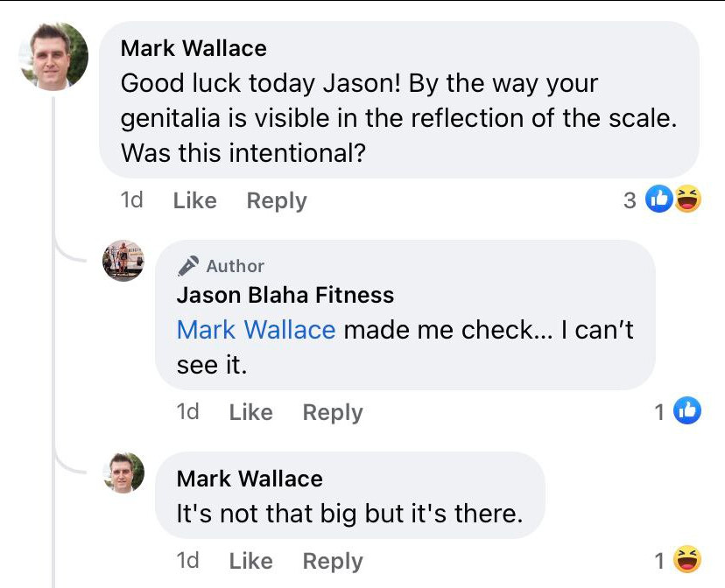725x588 pixels.
Task: Open the Mark Wallace mention link
Action: (256, 330)
